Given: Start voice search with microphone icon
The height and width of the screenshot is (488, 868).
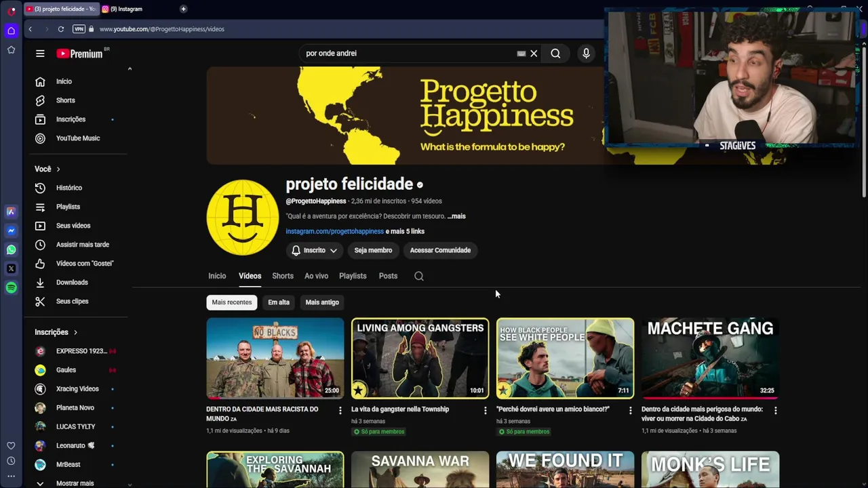Looking at the screenshot, I should 587,54.
